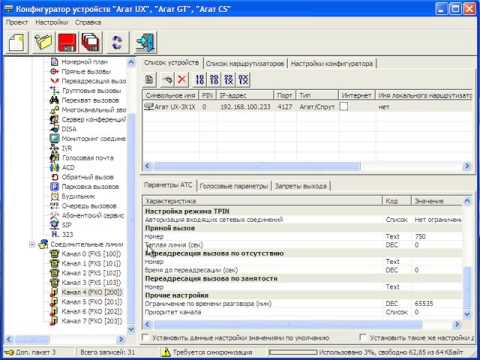
Task: Select Парковка вызовов tree node
Action: coord(90,187)
